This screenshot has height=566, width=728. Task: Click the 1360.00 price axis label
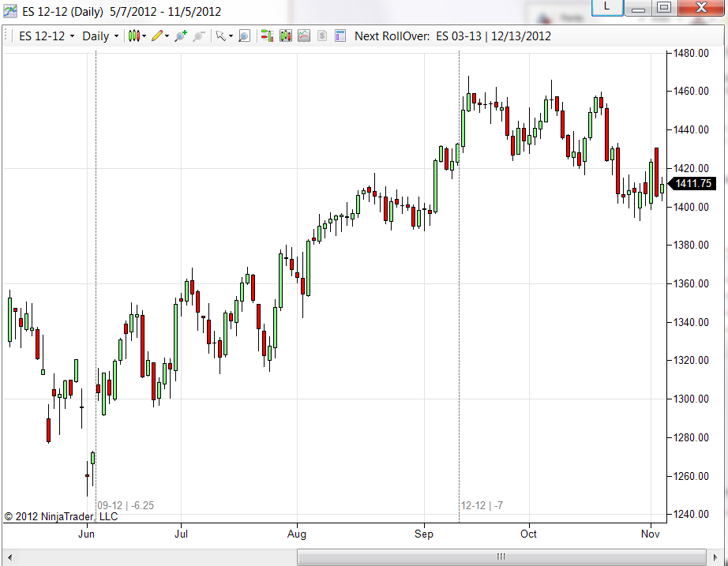click(x=691, y=283)
